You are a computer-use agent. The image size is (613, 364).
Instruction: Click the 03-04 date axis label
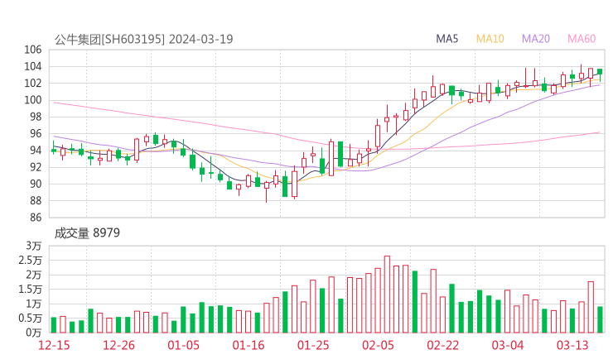[x=508, y=345]
